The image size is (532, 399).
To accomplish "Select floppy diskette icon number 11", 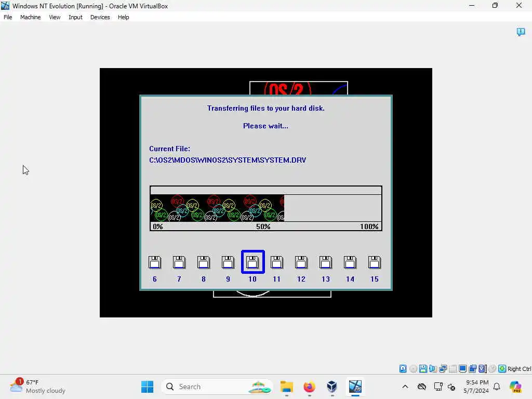I will 277,262.
